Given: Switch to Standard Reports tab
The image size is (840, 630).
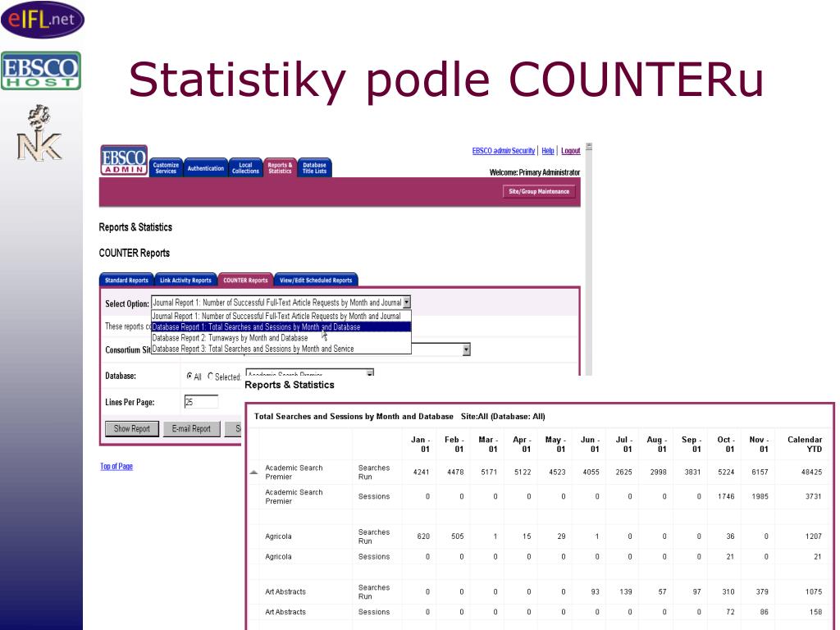Looking at the screenshot, I should 126,281.
